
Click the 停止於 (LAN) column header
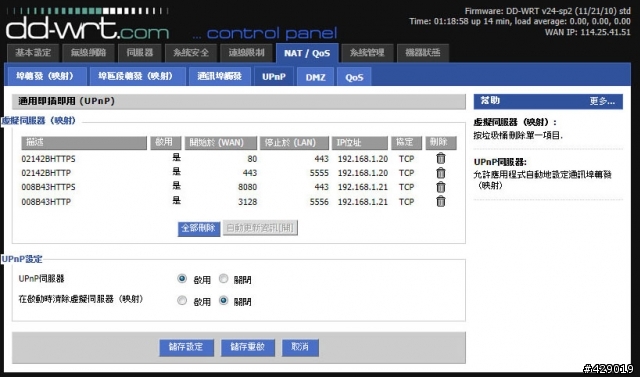294,143
